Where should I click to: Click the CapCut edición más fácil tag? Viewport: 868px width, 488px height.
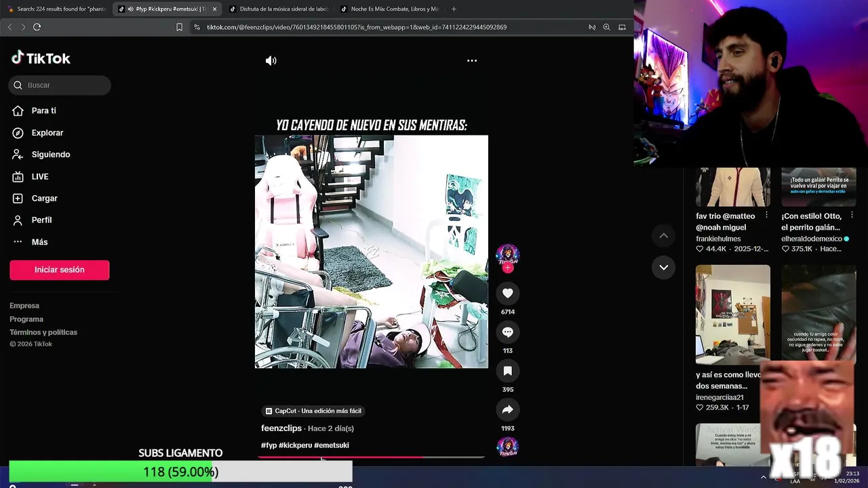(313, 411)
